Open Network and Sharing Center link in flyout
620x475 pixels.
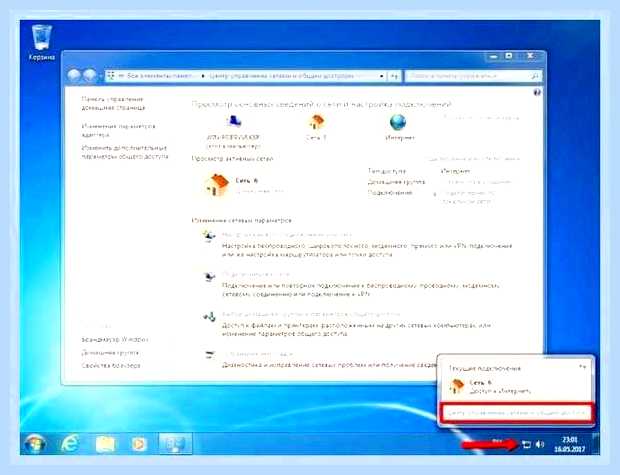pyautogui.click(x=516, y=413)
